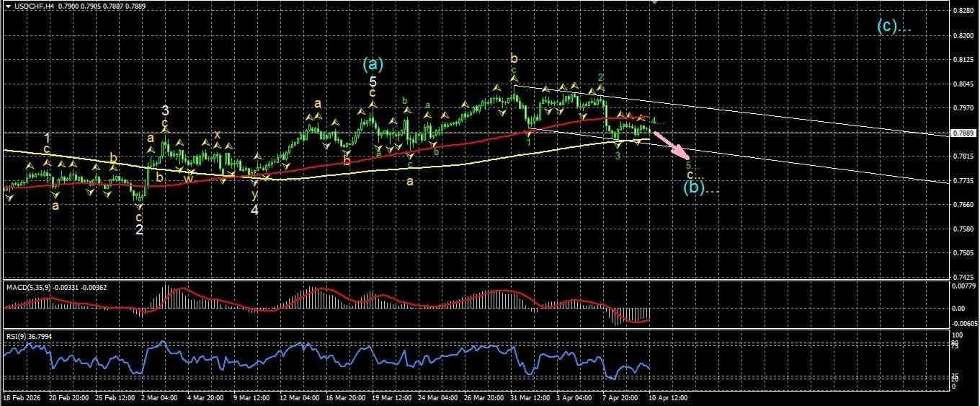
Task: Select the cyan (c)... wave label
Action: coord(894,25)
